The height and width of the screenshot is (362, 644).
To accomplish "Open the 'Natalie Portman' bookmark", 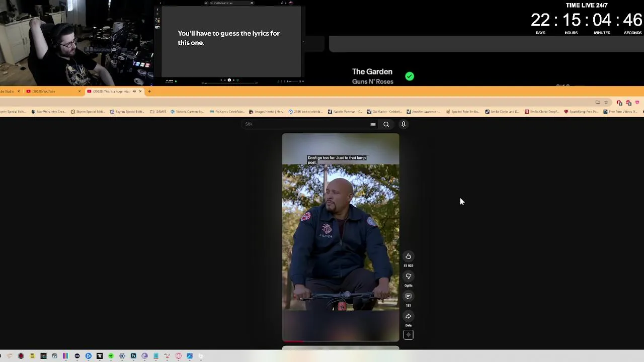I will coord(345,112).
